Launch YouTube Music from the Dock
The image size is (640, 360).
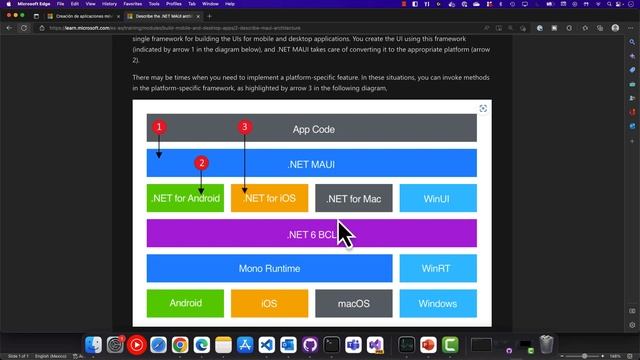coord(137,345)
